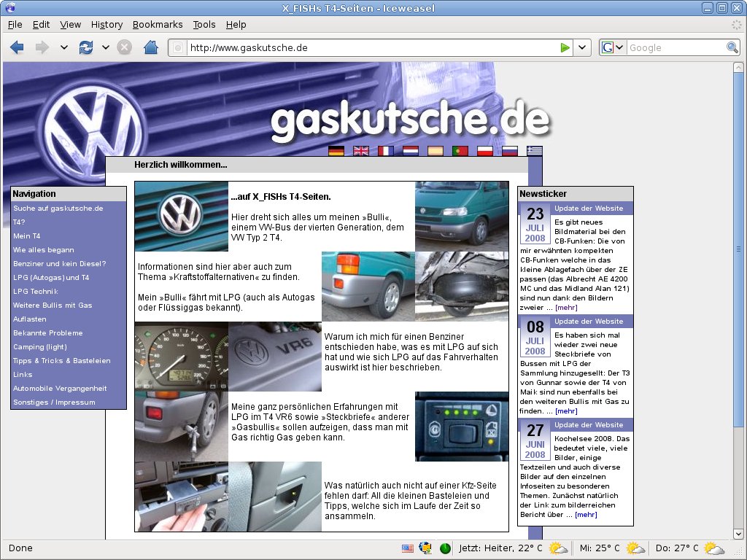The width and height of the screenshot is (747, 560).
Task: Click [mehr] in the 27 Juni news item
Action: [x=586, y=514]
